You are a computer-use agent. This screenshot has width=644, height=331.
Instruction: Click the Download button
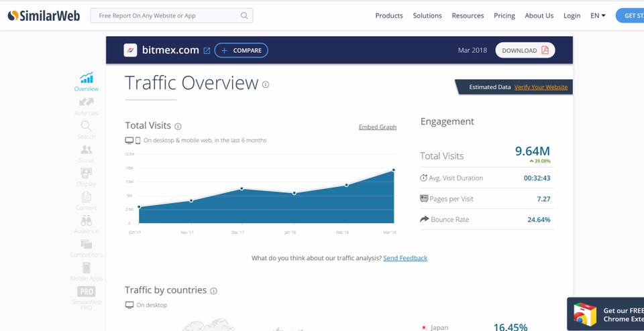click(525, 50)
